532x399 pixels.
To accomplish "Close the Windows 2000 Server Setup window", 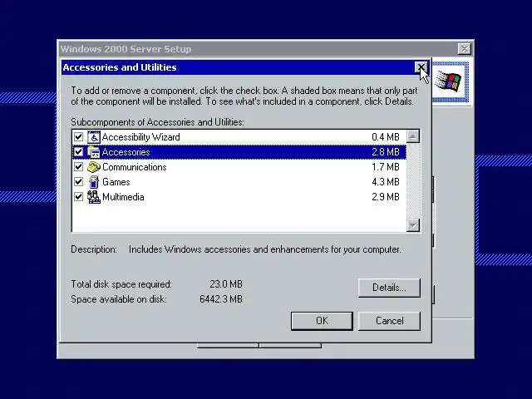I will (x=464, y=49).
